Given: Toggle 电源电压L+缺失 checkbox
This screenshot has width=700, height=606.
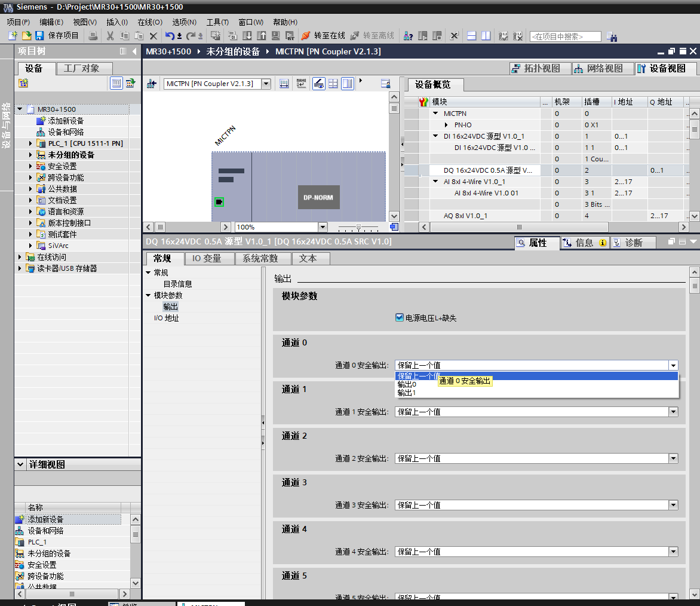Looking at the screenshot, I should coord(399,317).
